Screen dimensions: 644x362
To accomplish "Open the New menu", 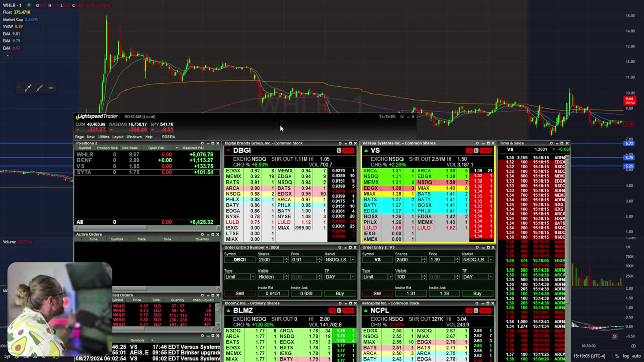I will click(x=90, y=137).
